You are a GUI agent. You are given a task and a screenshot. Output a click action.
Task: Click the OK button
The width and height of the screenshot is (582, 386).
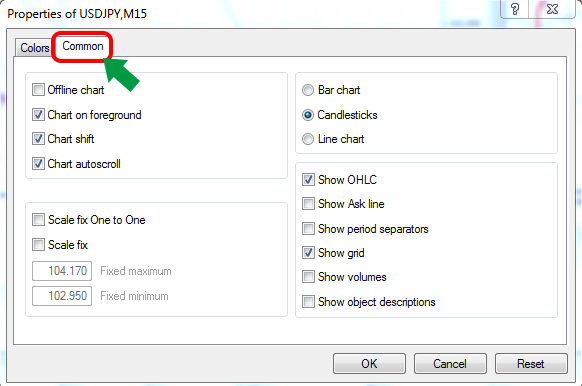[369, 363]
